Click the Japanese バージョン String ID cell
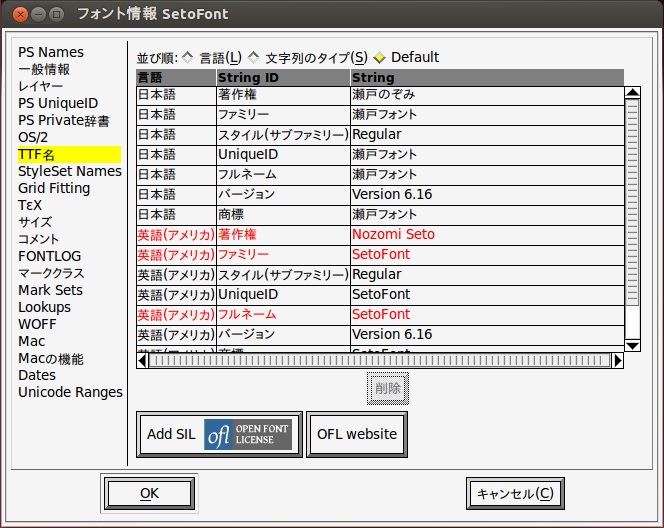 283,194
